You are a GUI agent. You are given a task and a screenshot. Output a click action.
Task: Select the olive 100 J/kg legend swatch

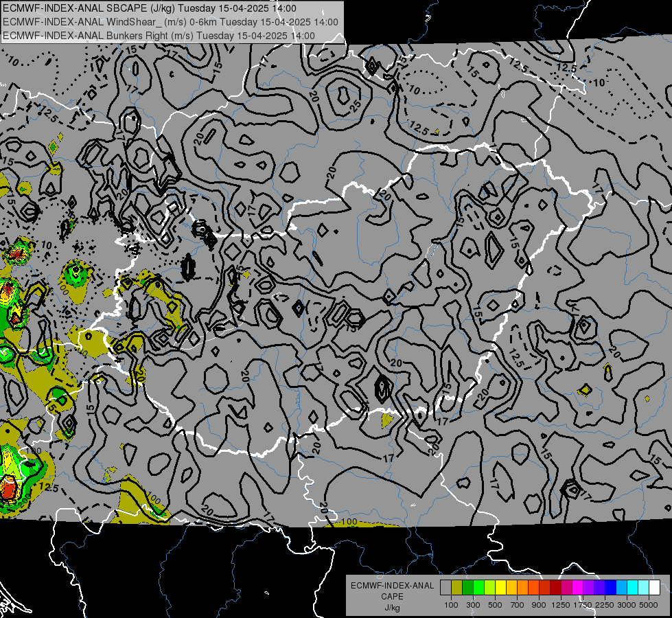pos(457,587)
